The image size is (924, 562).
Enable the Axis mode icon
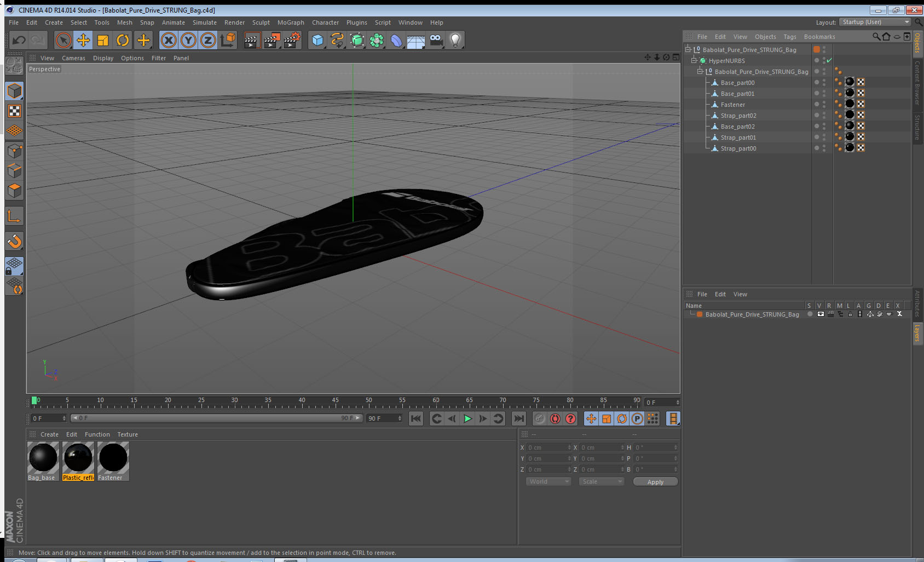pos(14,216)
